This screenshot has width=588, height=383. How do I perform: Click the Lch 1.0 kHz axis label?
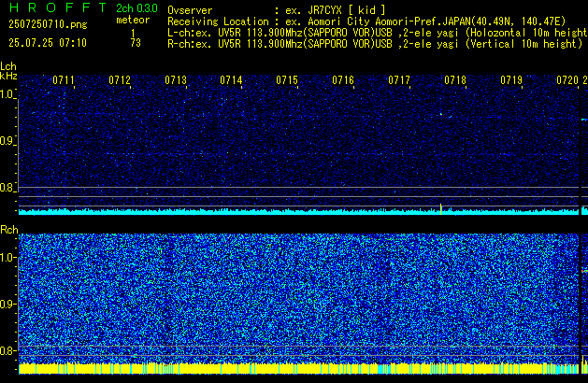tap(7, 94)
